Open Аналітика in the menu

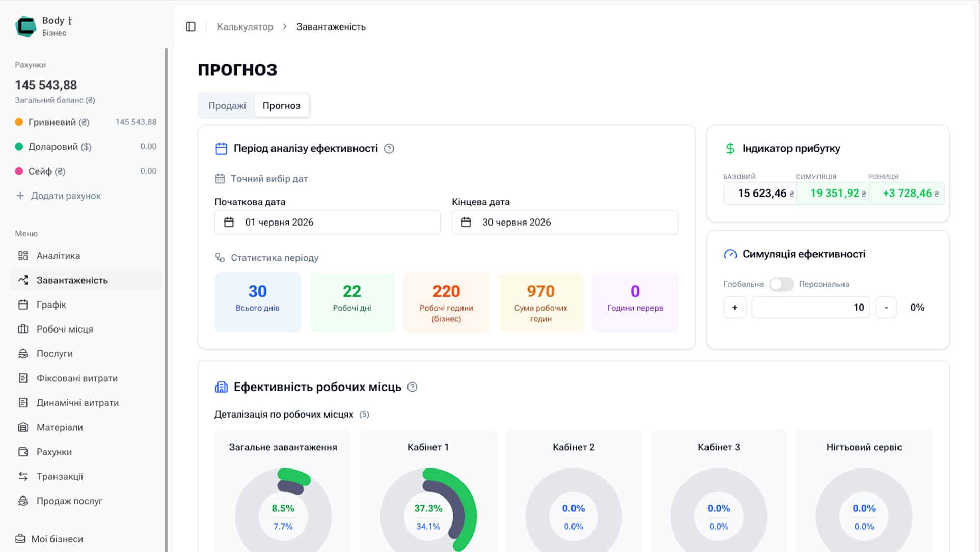tap(86, 256)
